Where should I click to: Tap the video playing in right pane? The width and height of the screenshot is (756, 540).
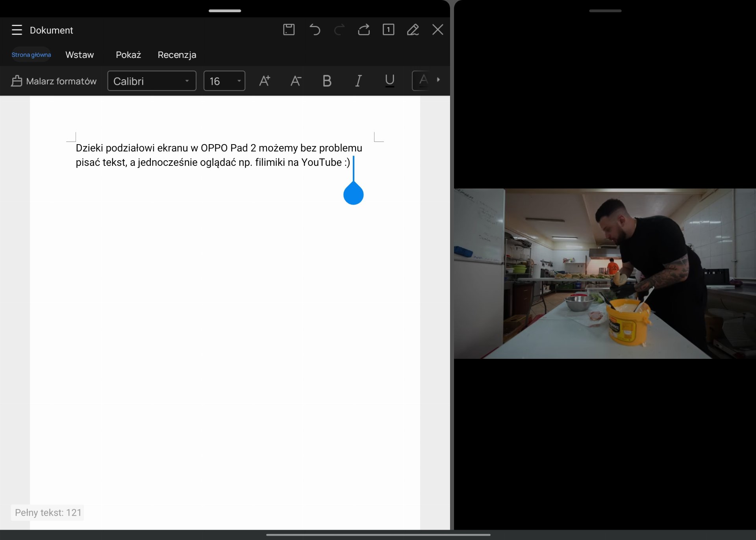(604, 273)
